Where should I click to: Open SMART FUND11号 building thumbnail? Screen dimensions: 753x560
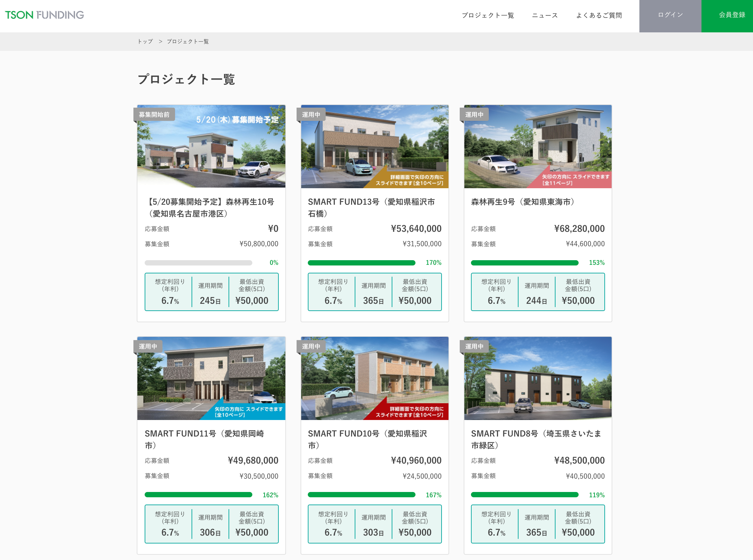click(x=211, y=378)
